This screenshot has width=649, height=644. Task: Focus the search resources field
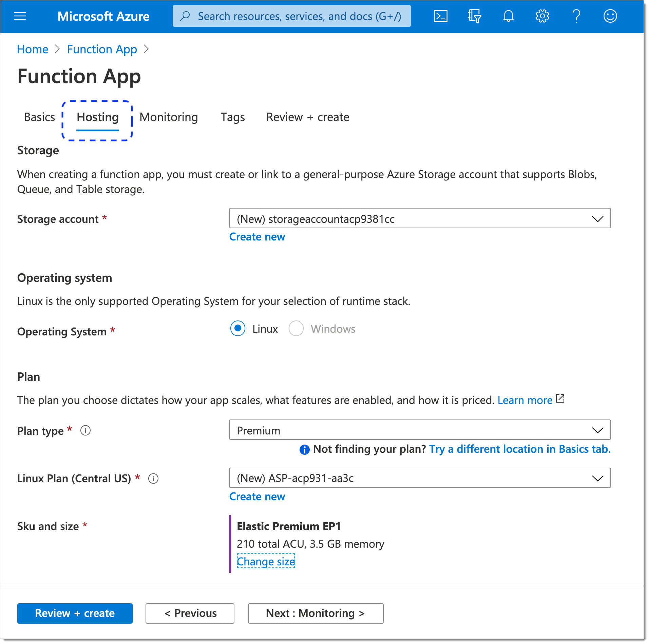tap(292, 16)
